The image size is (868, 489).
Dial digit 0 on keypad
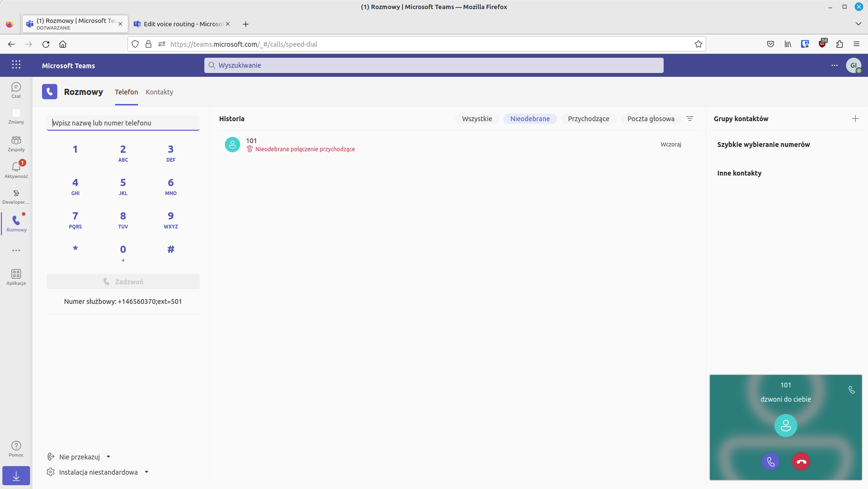[123, 253]
